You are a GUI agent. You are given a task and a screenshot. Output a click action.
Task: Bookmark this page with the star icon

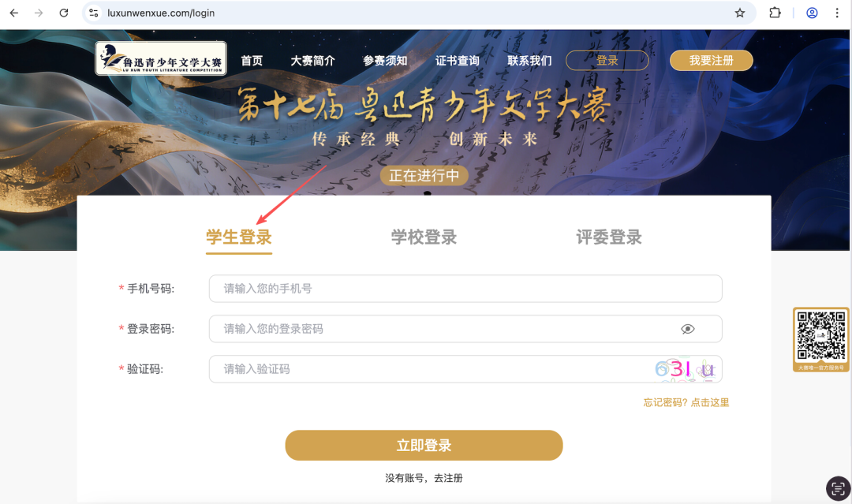[739, 13]
